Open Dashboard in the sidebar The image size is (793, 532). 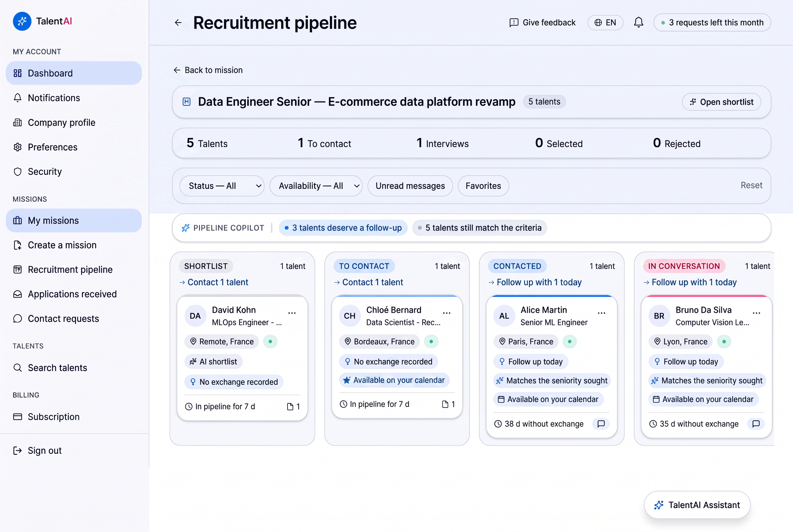[x=74, y=73]
